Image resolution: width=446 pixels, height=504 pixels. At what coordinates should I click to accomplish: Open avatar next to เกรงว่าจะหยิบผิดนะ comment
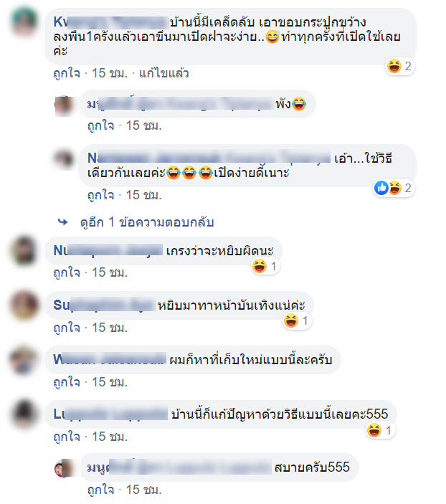tap(24, 251)
